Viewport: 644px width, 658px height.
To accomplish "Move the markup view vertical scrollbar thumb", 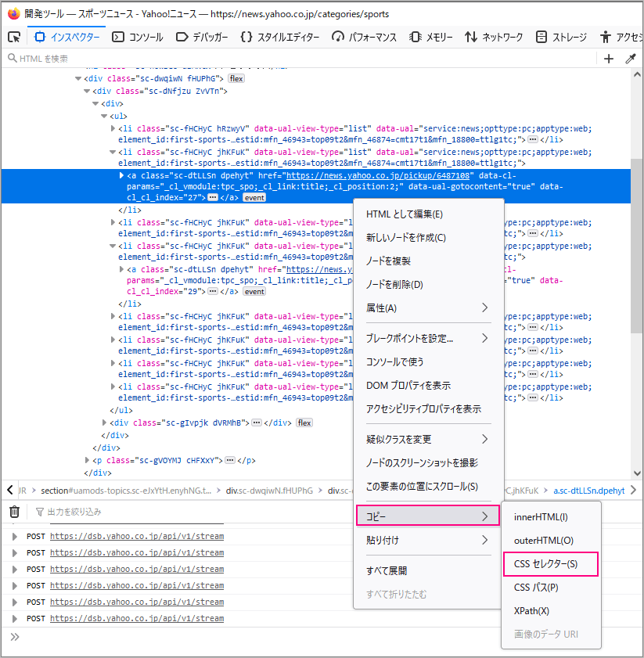I will 637,246.
